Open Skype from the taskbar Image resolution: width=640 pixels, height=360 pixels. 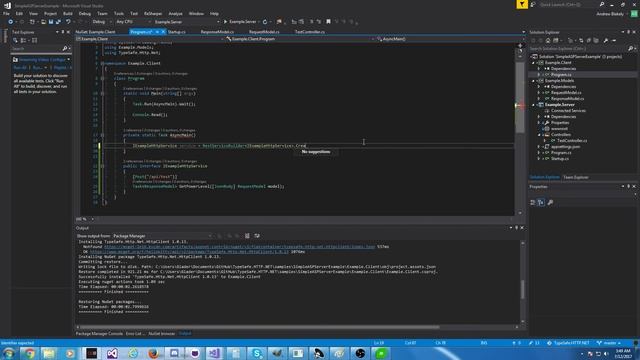click(x=257, y=353)
